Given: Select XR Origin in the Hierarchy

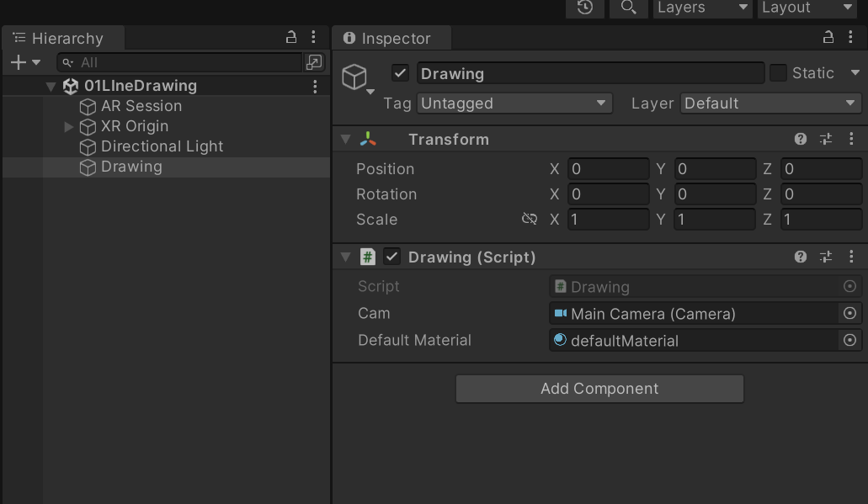Looking at the screenshot, I should [x=135, y=126].
